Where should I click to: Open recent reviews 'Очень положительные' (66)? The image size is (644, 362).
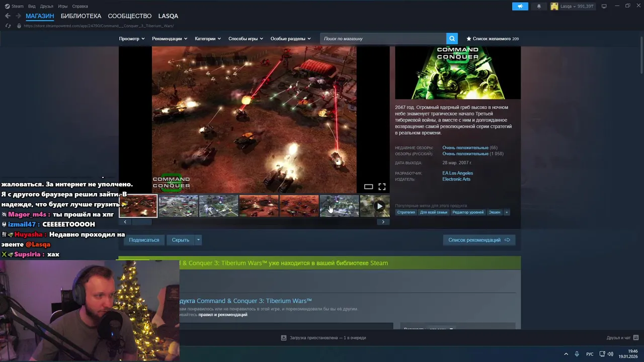(x=465, y=148)
